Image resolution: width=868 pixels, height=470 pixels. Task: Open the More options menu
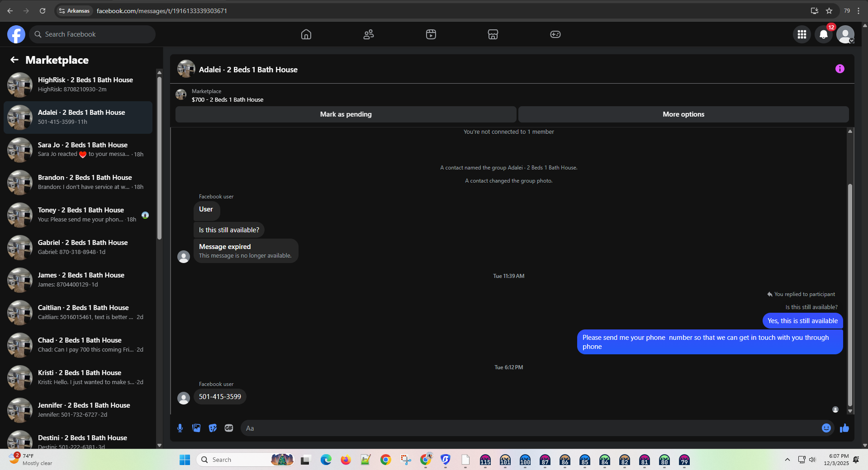click(683, 114)
